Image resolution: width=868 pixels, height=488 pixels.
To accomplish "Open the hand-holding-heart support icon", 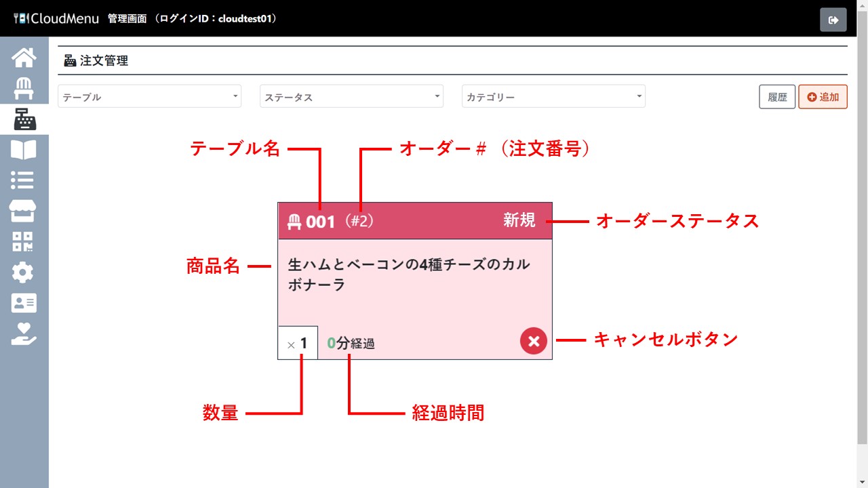I will point(24,333).
